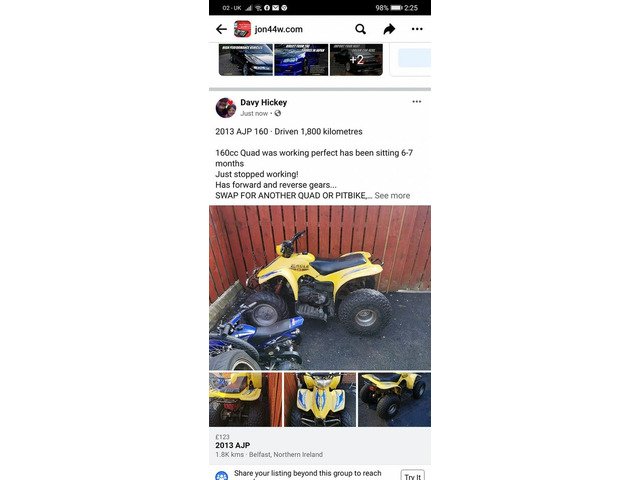Open the +2 more photos thumbnail
640x480 pixels.
coord(356,60)
